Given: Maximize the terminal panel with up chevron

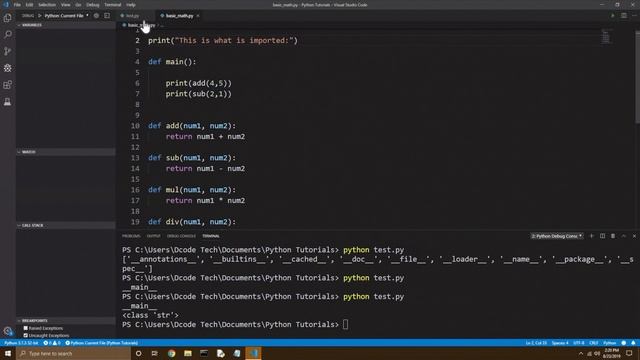Looking at the screenshot, I should point(624,236).
